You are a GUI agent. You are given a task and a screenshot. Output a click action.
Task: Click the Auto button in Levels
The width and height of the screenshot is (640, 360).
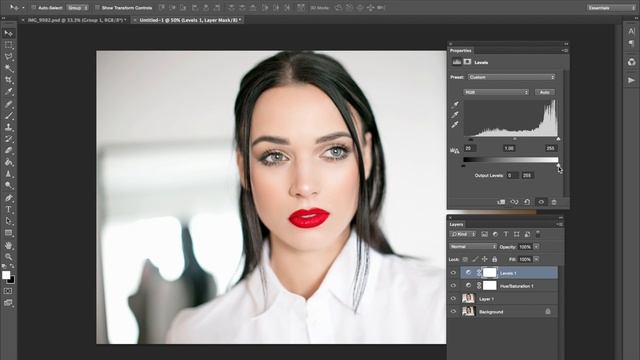click(x=544, y=92)
